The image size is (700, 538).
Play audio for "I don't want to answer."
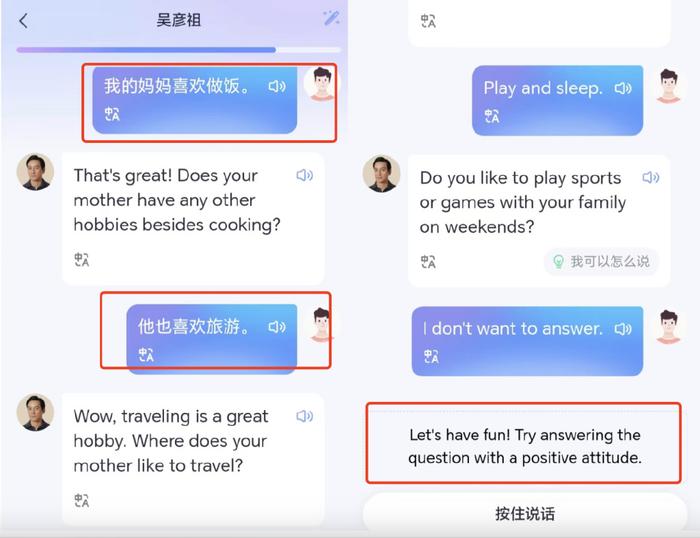[623, 329]
